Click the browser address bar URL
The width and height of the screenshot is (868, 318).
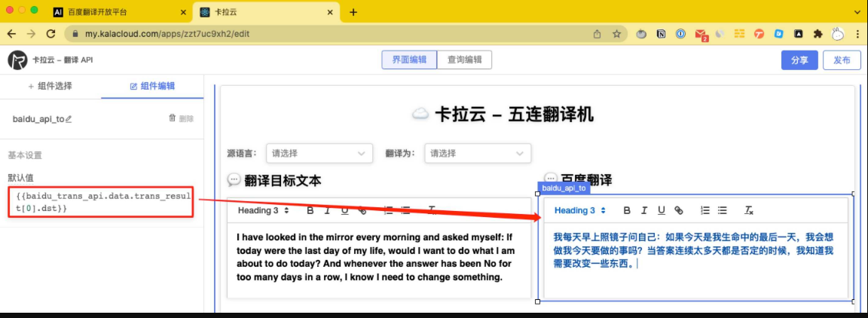[167, 34]
